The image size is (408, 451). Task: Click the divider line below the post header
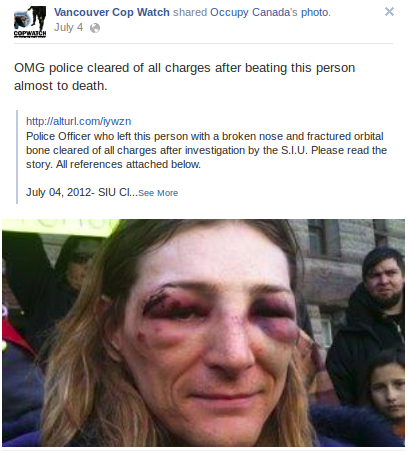click(x=203, y=43)
